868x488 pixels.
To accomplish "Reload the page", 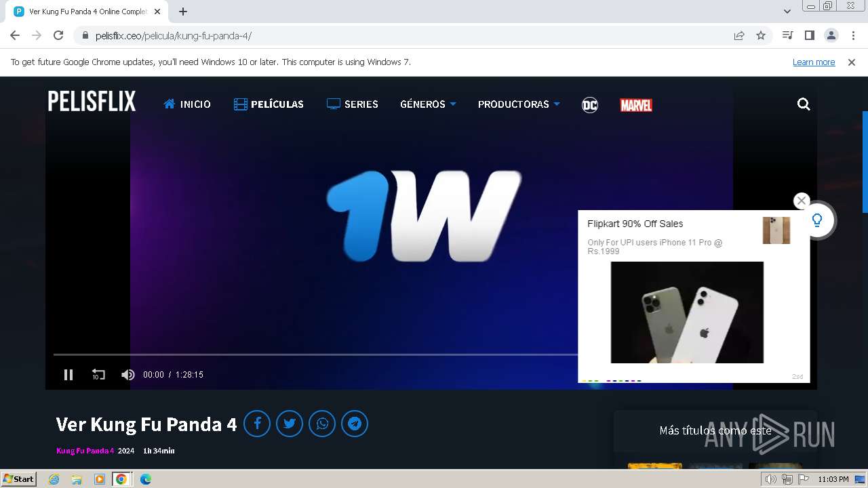I will coord(58,36).
